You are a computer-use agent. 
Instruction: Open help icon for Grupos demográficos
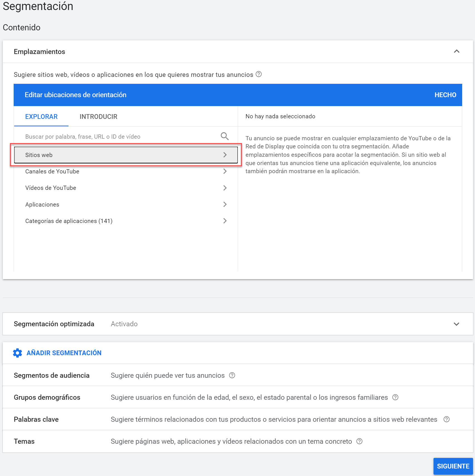pyautogui.click(x=395, y=397)
